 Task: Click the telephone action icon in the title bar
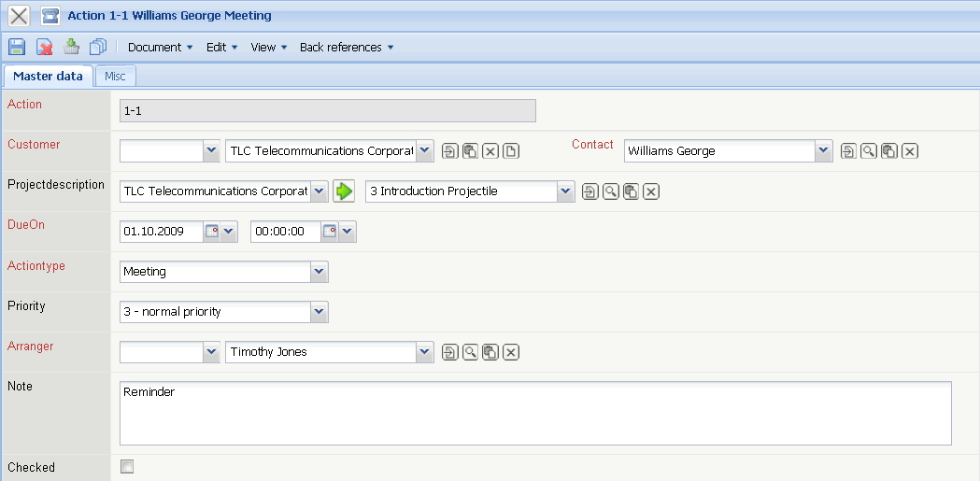50,16
